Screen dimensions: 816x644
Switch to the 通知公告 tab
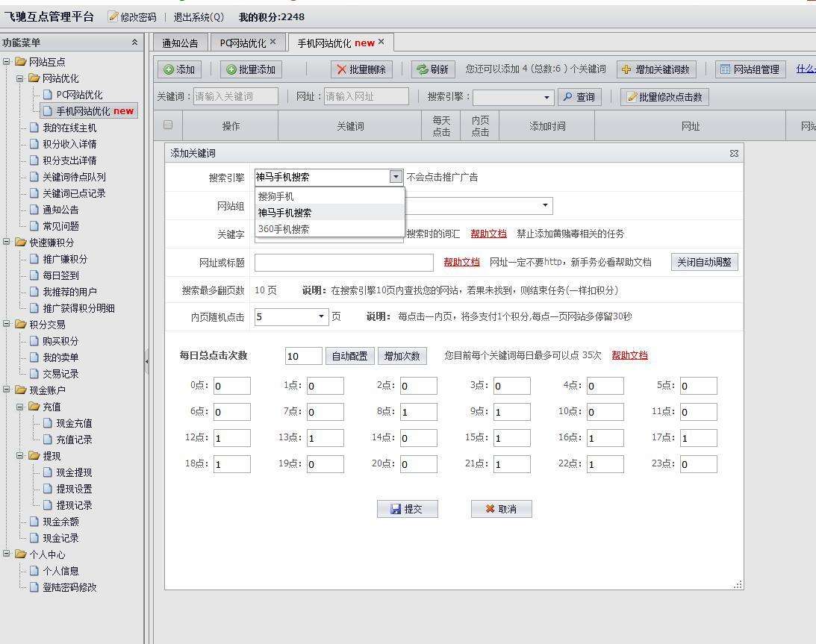point(180,43)
